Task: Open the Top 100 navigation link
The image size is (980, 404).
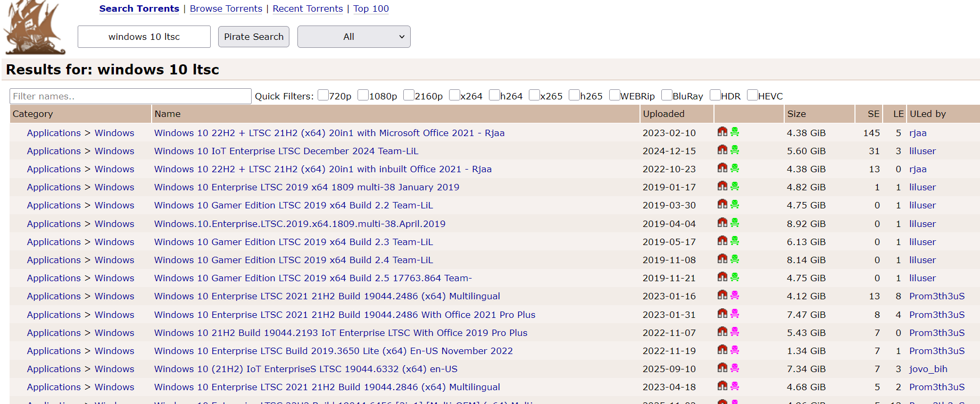Action: click(371, 9)
